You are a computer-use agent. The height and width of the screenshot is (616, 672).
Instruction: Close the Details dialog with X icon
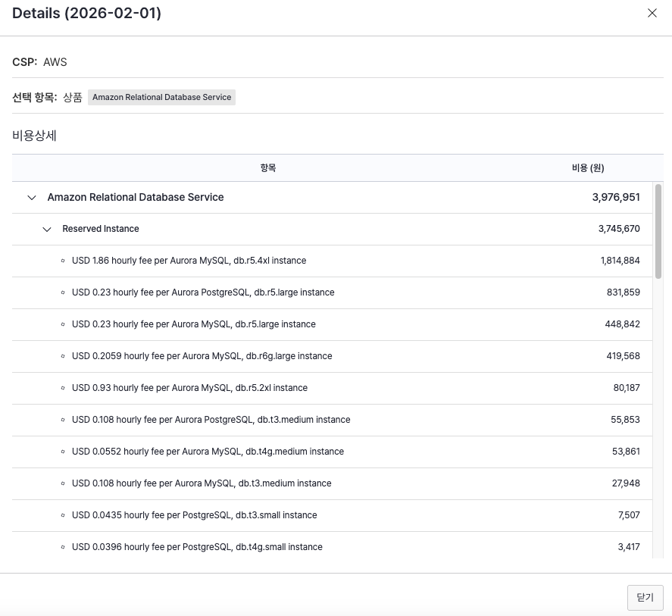point(652,13)
